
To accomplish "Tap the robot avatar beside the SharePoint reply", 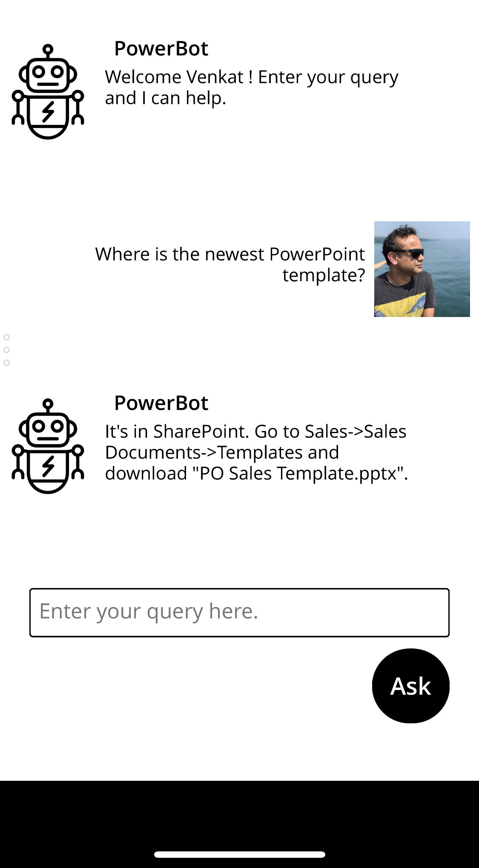I will [48, 446].
